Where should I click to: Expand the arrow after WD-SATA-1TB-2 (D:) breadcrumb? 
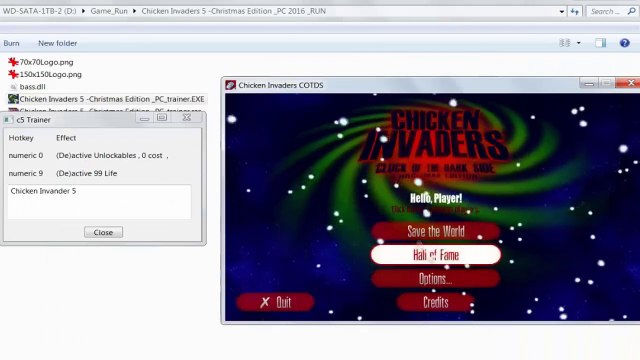pyautogui.click(x=83, y=11)
